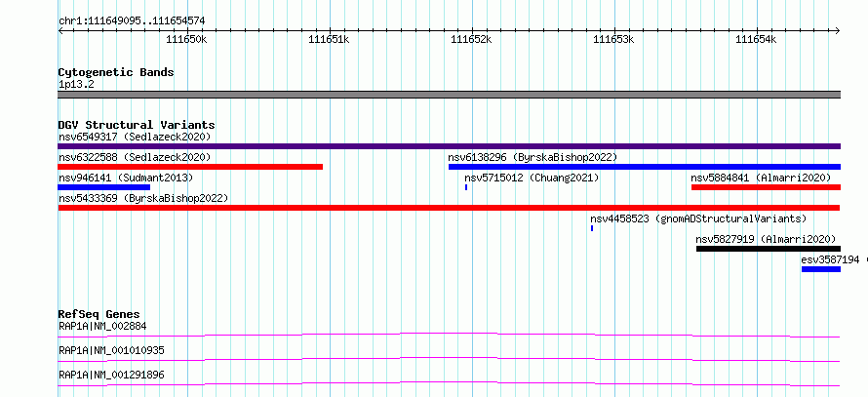This screenshot has width=868, height=397.
Task: Click the RAP1A|NM_001010935 gene label
Action: tap(111, 350)
